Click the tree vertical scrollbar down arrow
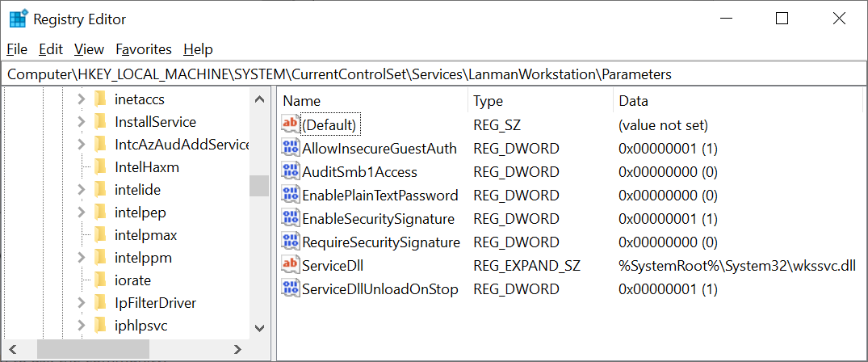Image resolution: width=868 pixels, height=362 pixels. click(259, 327)
